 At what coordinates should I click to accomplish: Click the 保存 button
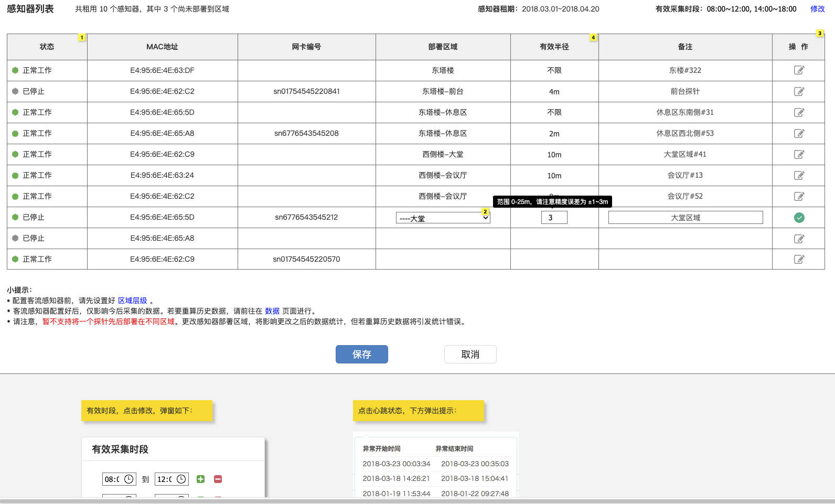click(x=362, y=355)
